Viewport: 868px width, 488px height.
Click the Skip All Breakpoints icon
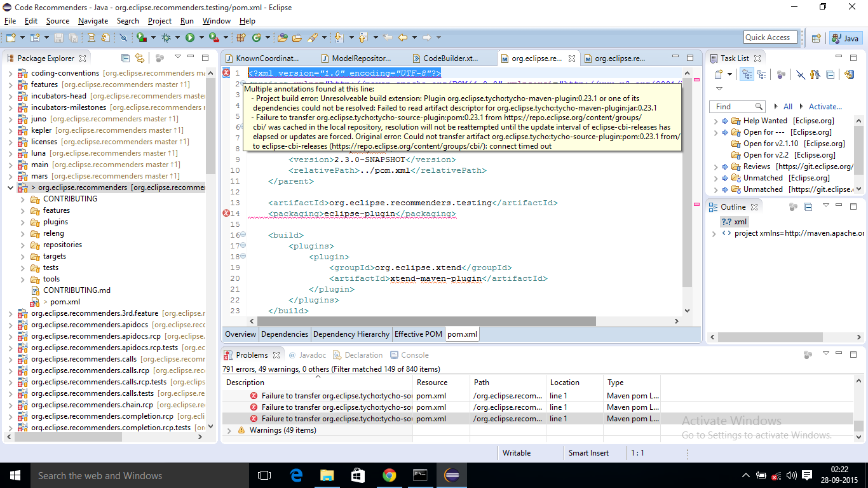(x=123, y=37)
